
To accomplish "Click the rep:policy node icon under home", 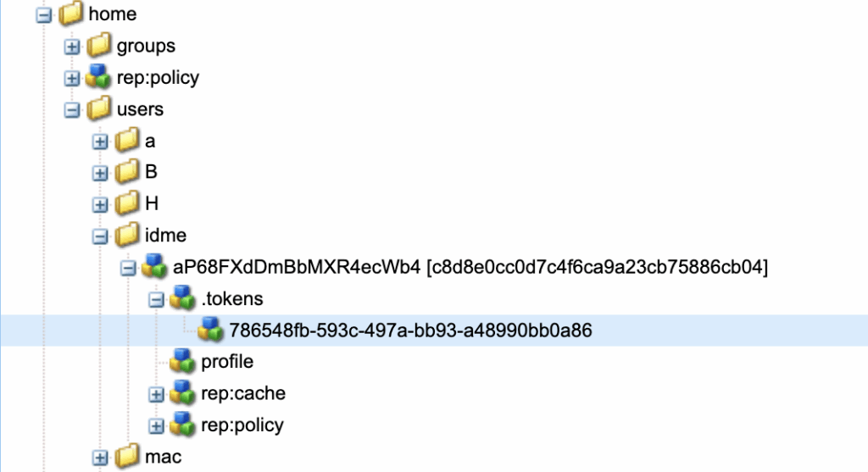I will tap(100, 78).
